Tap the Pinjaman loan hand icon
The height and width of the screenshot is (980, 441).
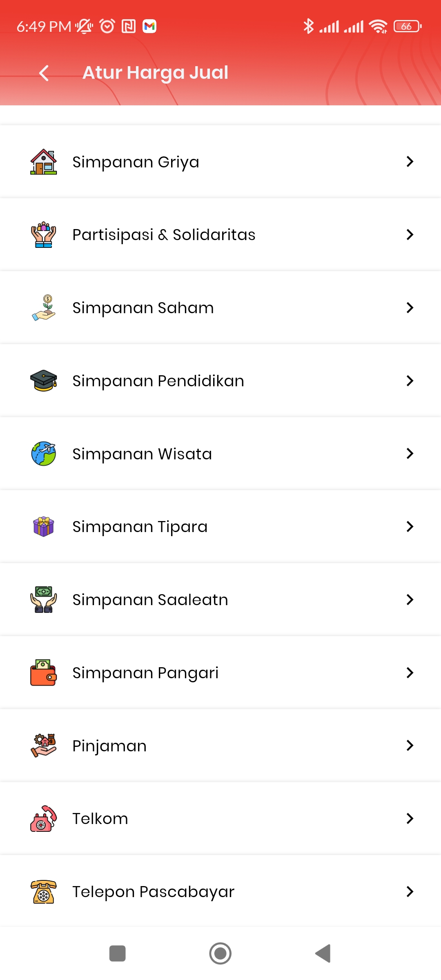click(x=44, y=746)
